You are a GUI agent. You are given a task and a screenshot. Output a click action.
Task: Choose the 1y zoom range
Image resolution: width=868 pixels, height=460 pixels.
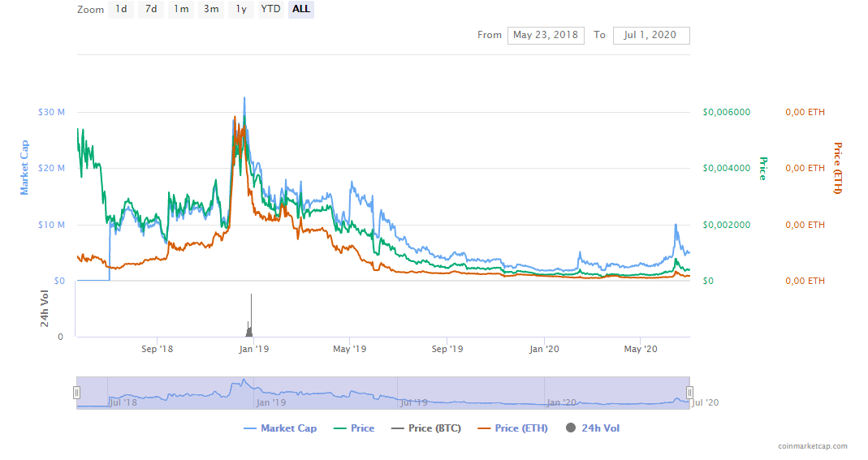(241, 10)
